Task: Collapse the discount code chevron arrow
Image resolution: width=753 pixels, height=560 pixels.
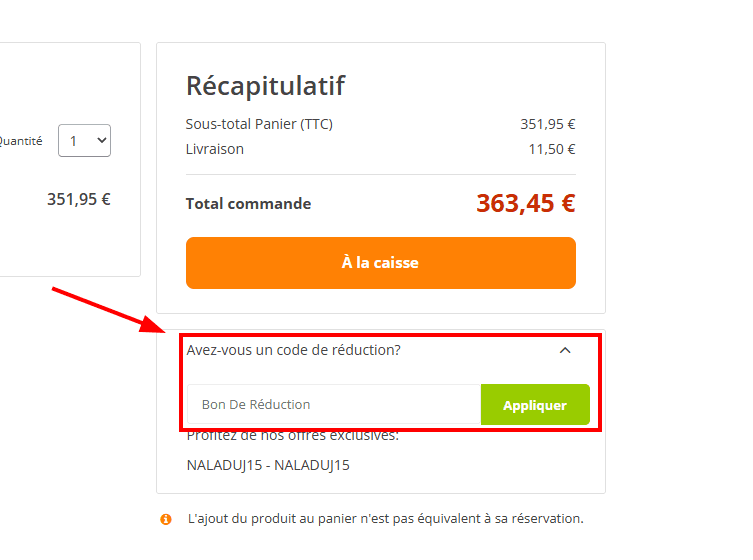Action: click(x=565, y=350)
